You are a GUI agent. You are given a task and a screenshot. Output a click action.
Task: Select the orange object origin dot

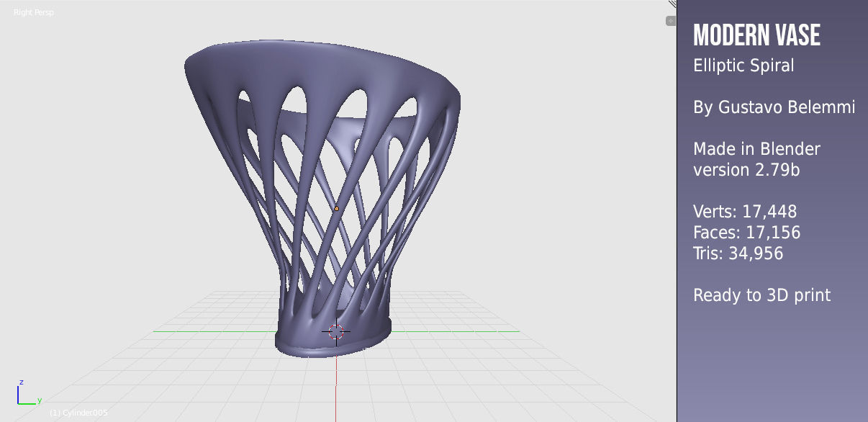coord(336,209)
